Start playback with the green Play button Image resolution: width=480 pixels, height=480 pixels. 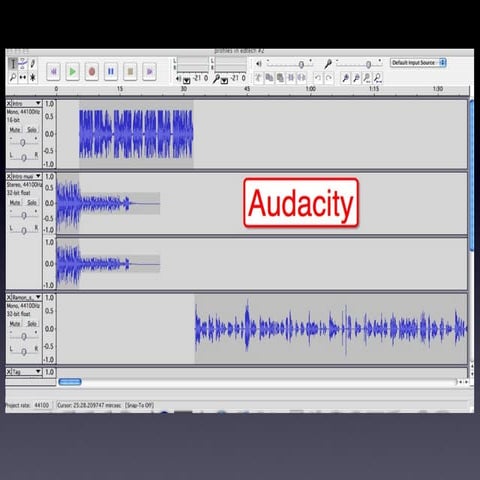click(73, 71)
